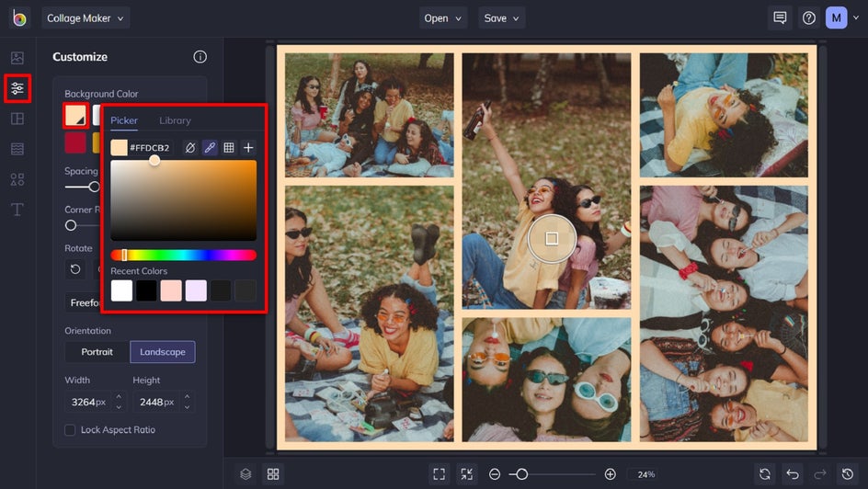868x489 pixels.
Task: Toggle the eyedropper tool
Action: 210,148
